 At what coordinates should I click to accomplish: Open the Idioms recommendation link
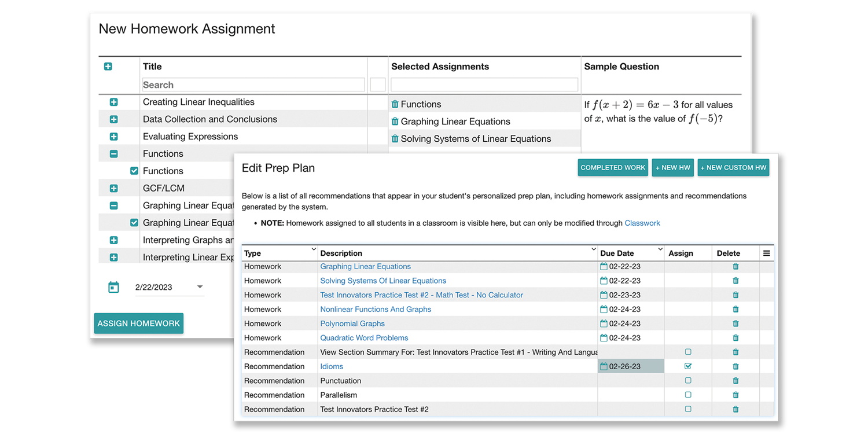[332, 367]
